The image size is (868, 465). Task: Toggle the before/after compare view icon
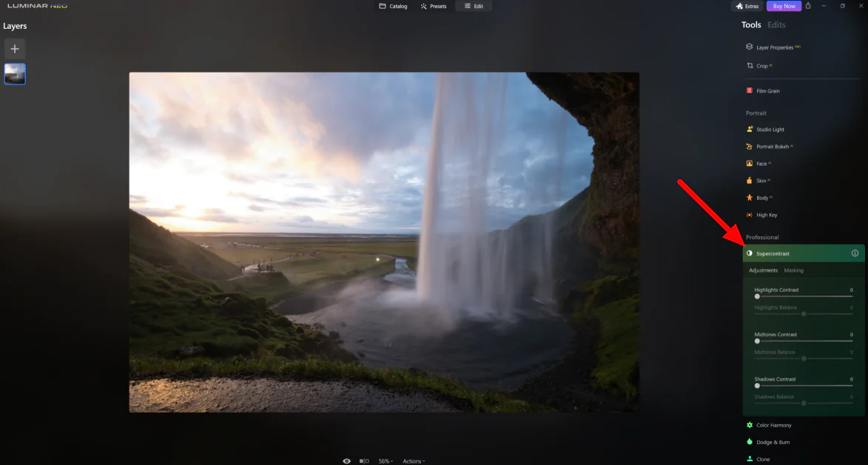click(x=364, y=461)
